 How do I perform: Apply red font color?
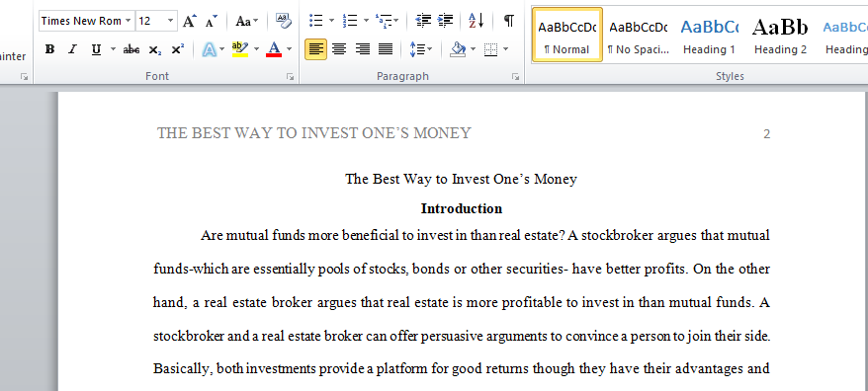274,49
